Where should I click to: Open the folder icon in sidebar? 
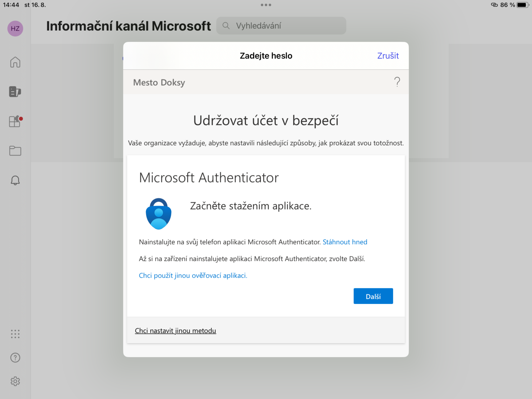[15, 151]
